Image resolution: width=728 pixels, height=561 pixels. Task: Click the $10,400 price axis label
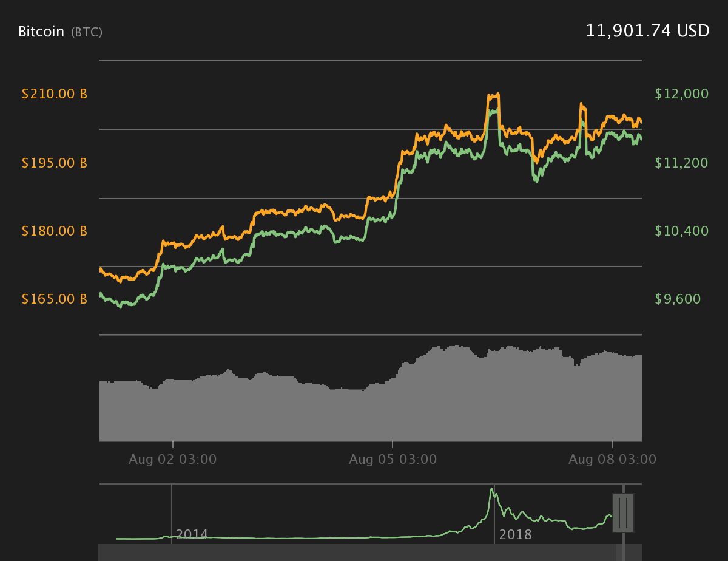[682, 231]
